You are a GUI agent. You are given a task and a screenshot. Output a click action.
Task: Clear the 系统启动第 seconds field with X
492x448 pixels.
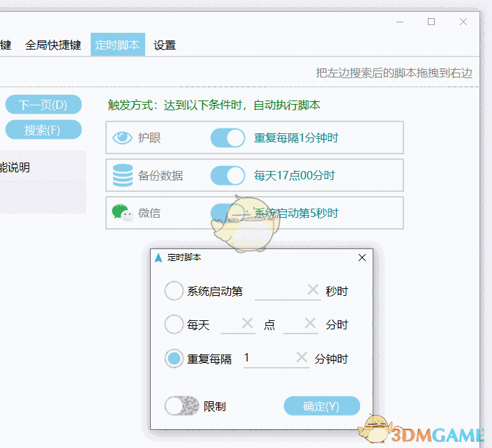tap(313, 290)
